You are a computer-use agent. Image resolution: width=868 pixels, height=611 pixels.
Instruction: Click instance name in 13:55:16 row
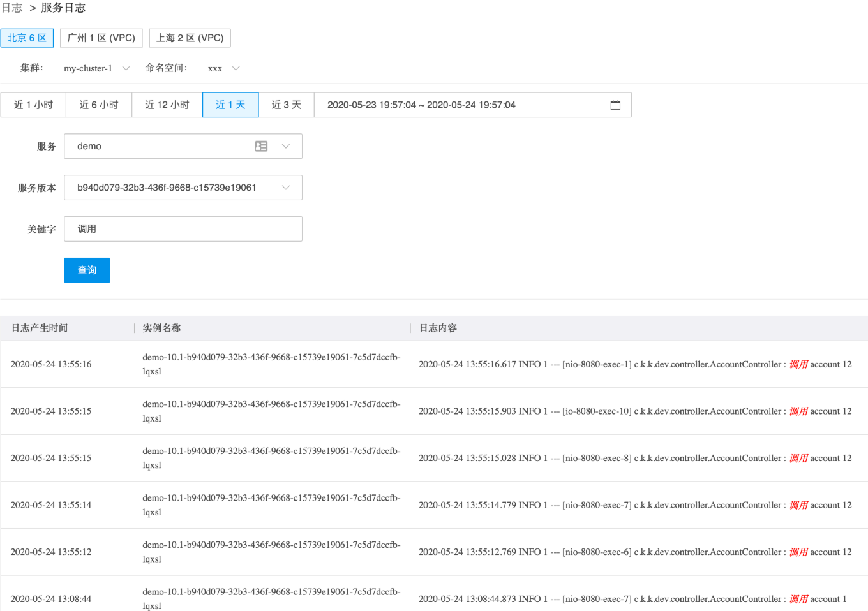tap(271, 364)
